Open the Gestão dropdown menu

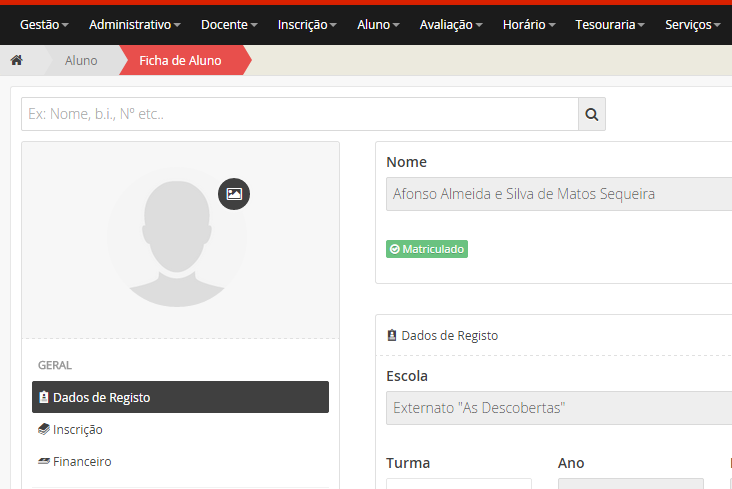[x=44, y=24]
